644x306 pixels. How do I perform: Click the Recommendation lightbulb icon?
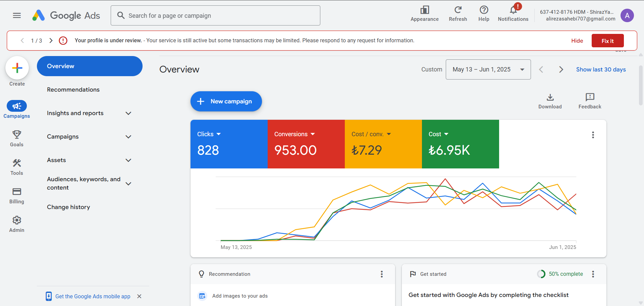(201, 274)
